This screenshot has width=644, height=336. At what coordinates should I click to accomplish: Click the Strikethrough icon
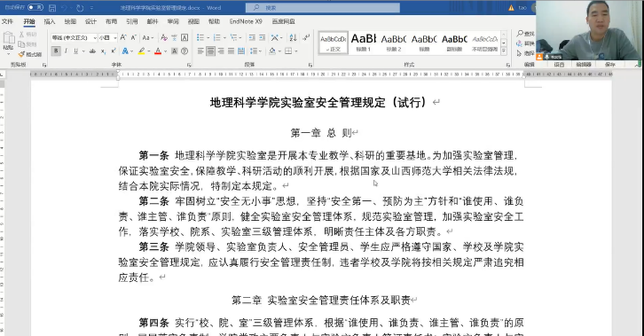coord(92,51)
